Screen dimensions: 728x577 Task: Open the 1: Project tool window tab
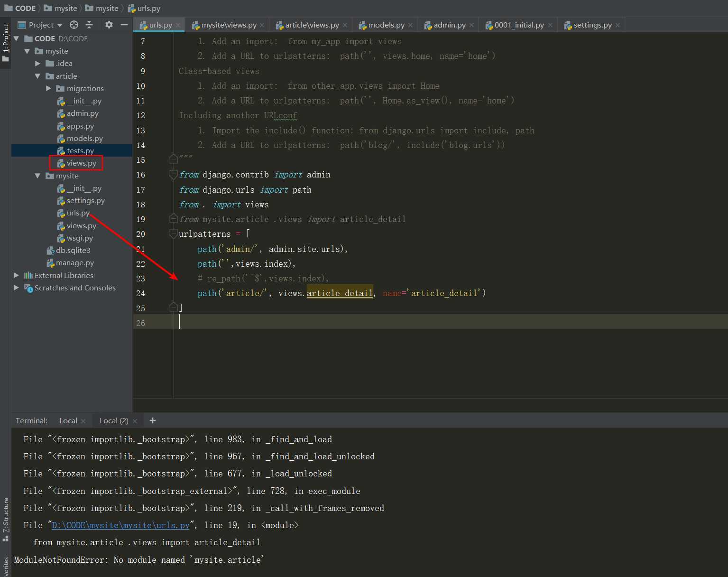tap(6, 44)
